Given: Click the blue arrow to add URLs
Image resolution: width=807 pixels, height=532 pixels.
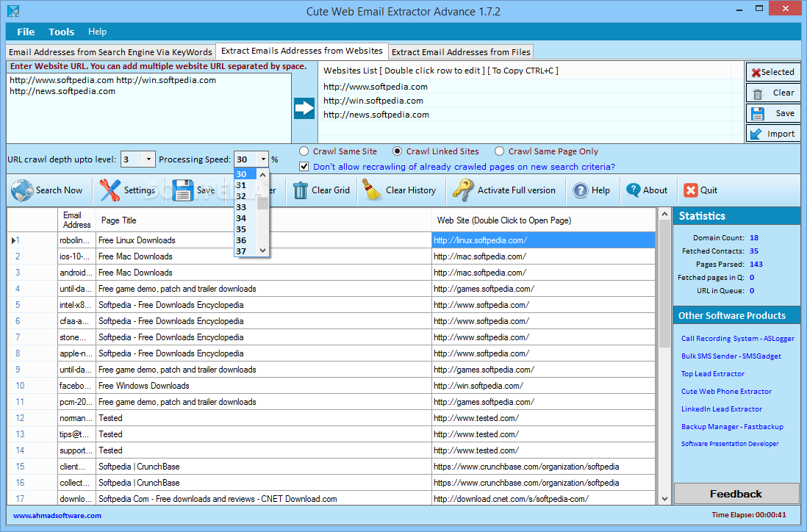Looking at the screenshot, I should [304, 108].
